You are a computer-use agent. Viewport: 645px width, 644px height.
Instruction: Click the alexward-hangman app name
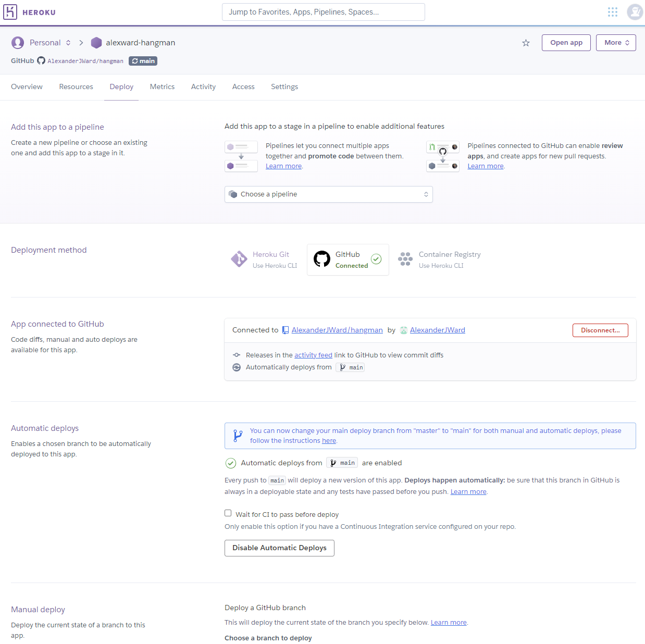click(141, 43)
